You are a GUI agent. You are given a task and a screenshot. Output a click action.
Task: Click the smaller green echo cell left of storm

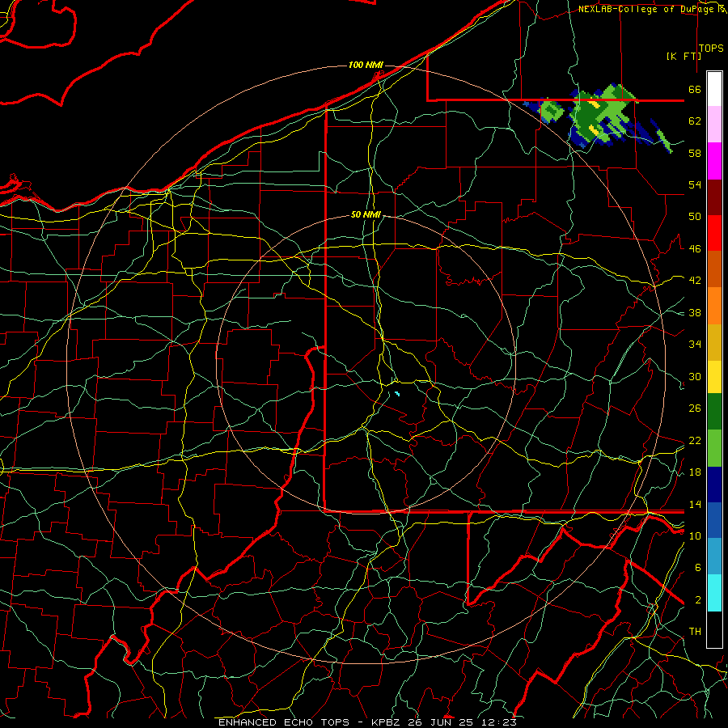tap(551, 111)
